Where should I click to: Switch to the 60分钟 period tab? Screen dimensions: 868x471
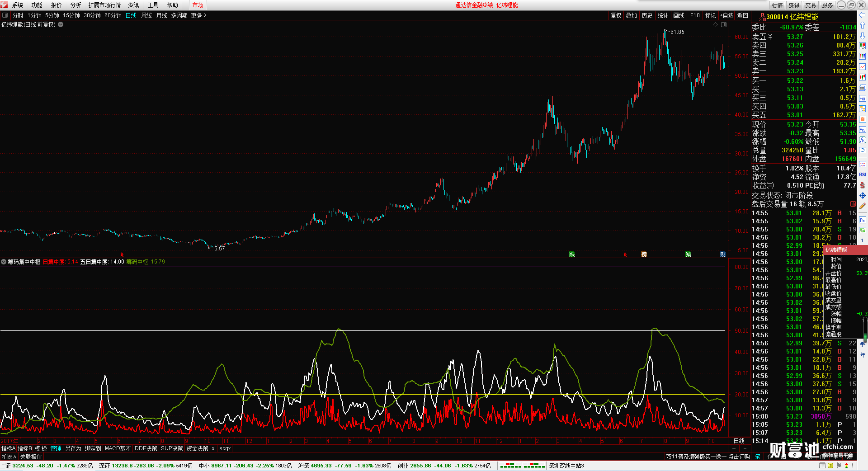(113, 15)
